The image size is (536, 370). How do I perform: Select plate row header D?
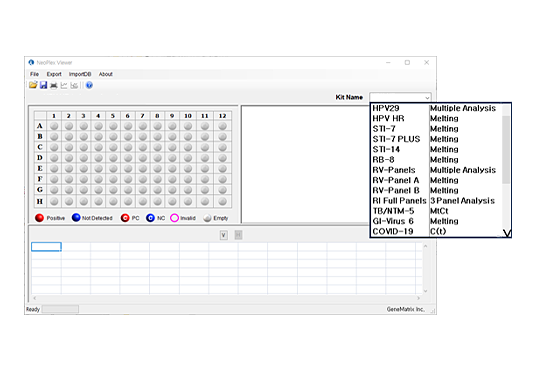point(40,158)
